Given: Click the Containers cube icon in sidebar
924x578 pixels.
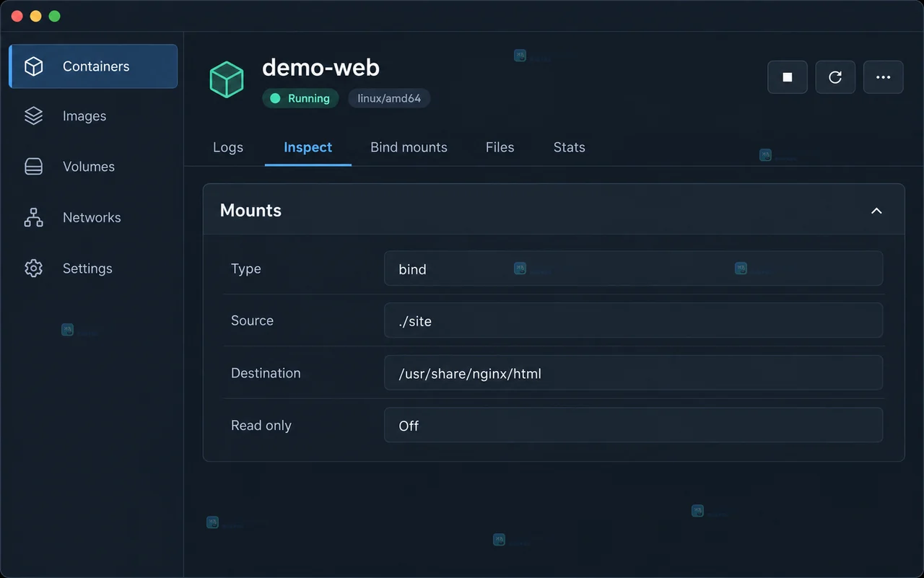Looking at the screenshot, I should click(34, 66).
